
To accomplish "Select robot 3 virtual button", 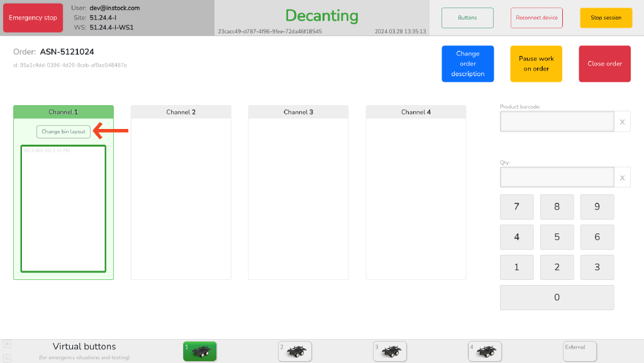I will pyautogui.click(x=390, y=351).
